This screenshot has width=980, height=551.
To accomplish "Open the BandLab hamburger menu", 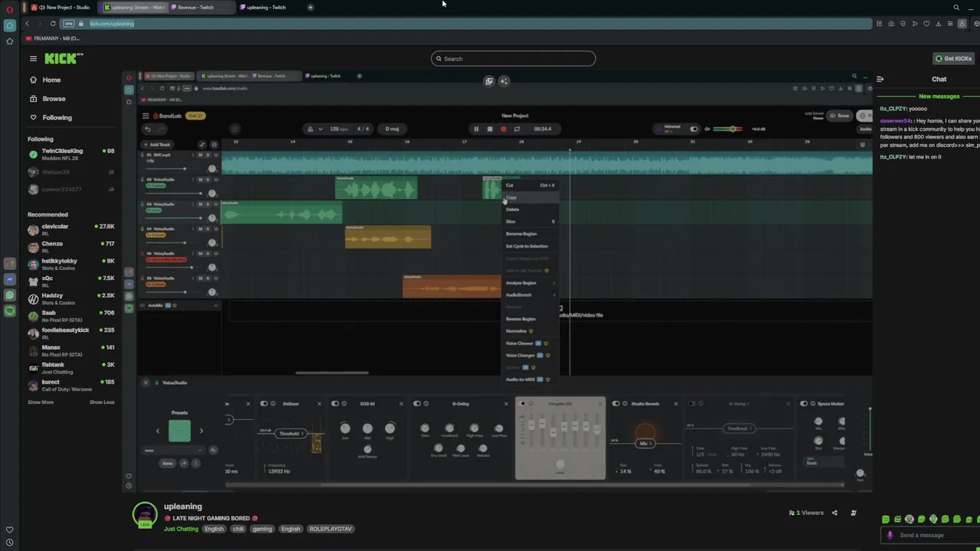I will tap(145, 116).
